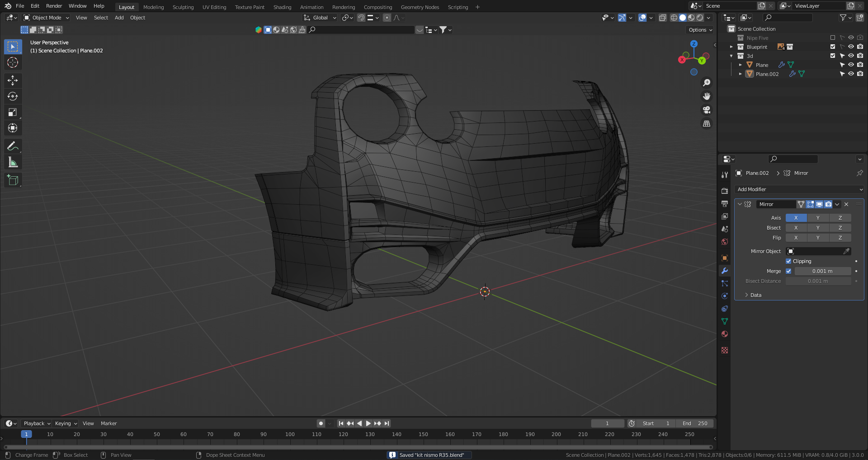Toggle camera view in viewport
This screenshot has height=460, width=868.
tap(707, 110)
